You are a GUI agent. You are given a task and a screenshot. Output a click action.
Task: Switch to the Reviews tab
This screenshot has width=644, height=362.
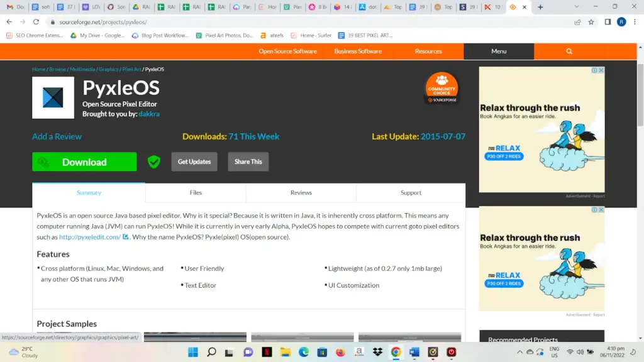[301, 192]
